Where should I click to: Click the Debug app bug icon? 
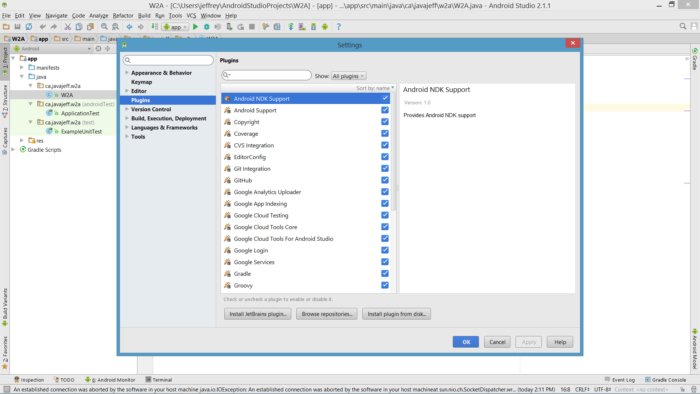[x=206, y=27]
